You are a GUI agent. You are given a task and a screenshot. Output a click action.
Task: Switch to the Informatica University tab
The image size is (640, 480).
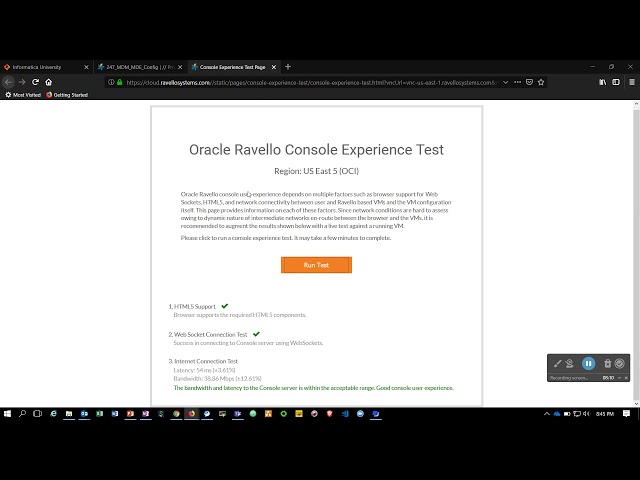[x=46, y=67]
